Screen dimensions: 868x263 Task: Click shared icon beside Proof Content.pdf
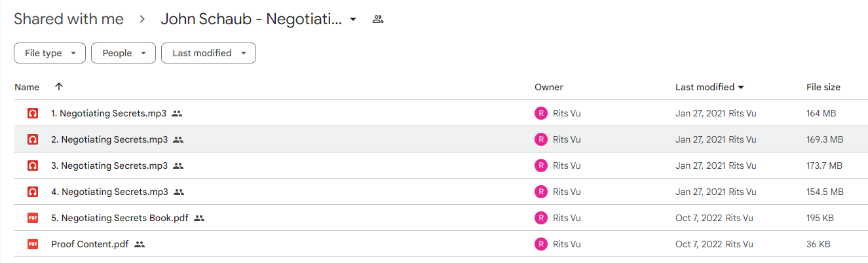[x=139, y=244]
